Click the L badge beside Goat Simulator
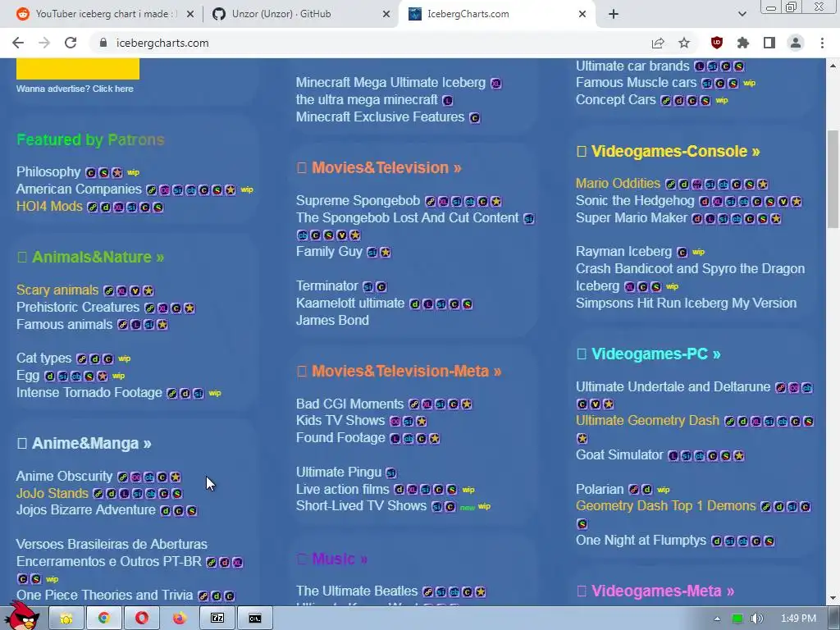Viewport: 840px width, 630px height. [x=673, y=456]
